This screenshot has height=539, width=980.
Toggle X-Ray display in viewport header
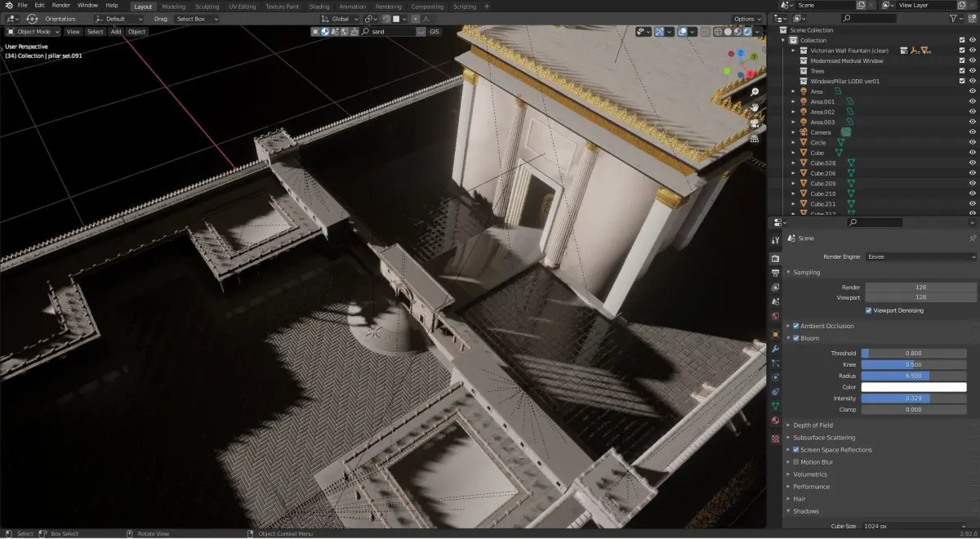tap(704, 31)
